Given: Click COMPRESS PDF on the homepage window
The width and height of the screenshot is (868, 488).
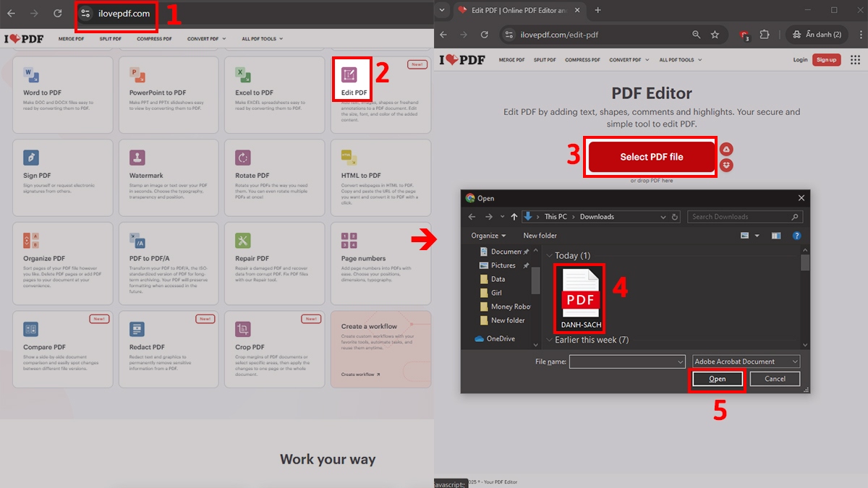Looking at the screenshot, I should pos(154,38).
